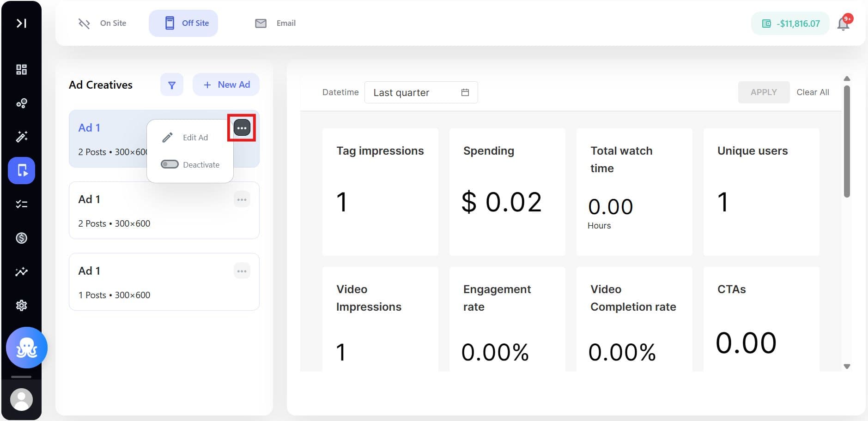Image resolution: width=868 pixels, height=421 pixels.
Task: Click the Engagement rate label
Action: coord(497,298)
